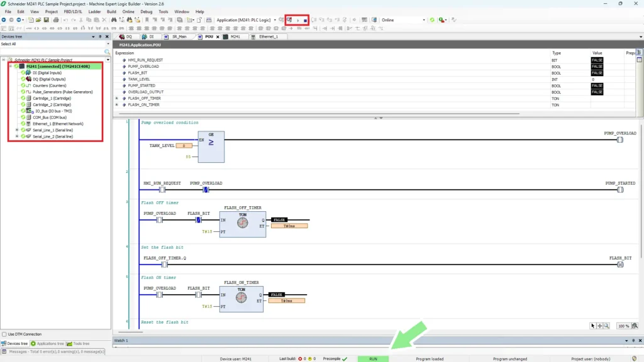This screenshot has height=362, width=644.
Task: Open the Online menu
Action: (128, 11)
